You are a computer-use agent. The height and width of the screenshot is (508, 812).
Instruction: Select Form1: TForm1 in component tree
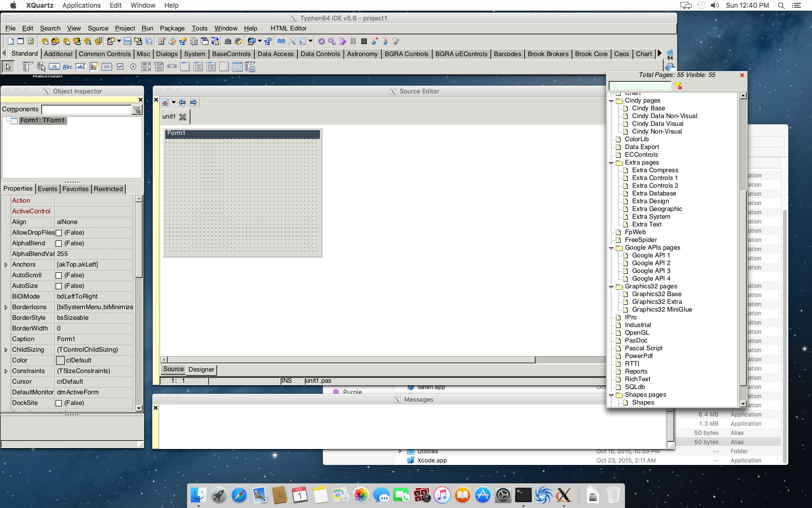click(x=43, y=120)
